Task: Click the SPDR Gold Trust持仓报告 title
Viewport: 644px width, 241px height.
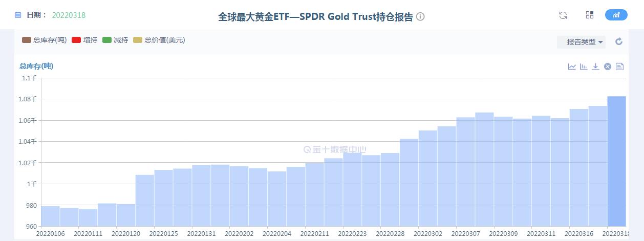Action: 316,16
